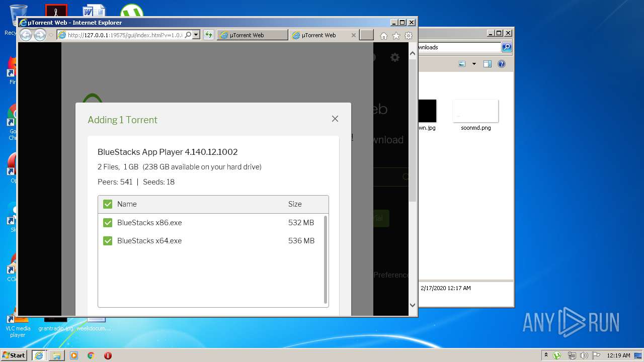The image size is (644, 362).
Task: Click the Explorer window search go button
Action: (x=507, y=47)
